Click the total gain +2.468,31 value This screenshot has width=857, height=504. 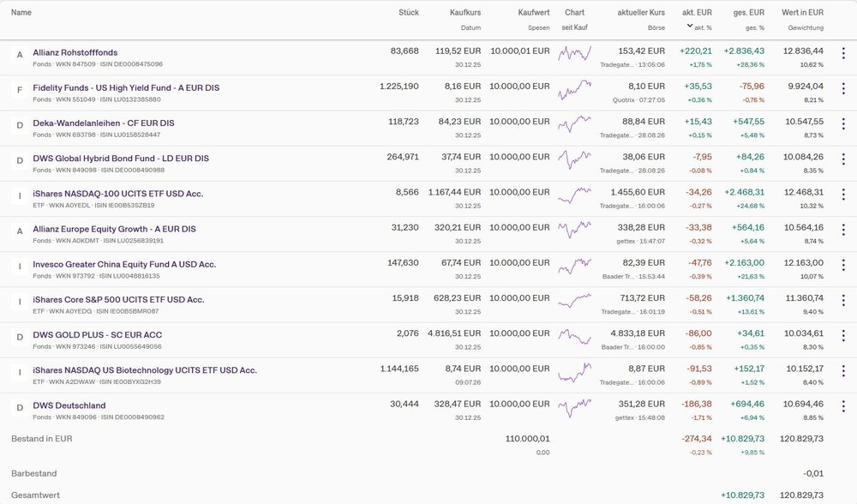tap(744, 192)
